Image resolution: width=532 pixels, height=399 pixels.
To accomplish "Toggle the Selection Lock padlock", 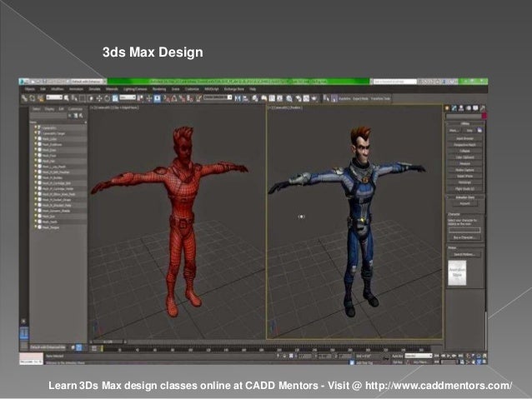I will 284,356.
